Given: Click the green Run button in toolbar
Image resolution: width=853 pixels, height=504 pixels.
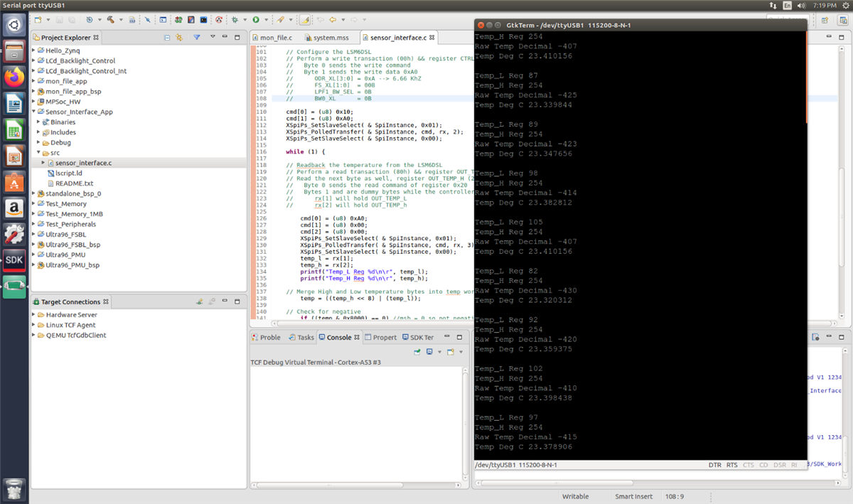Looking at the screenshot, I should (x=255, y=20).
